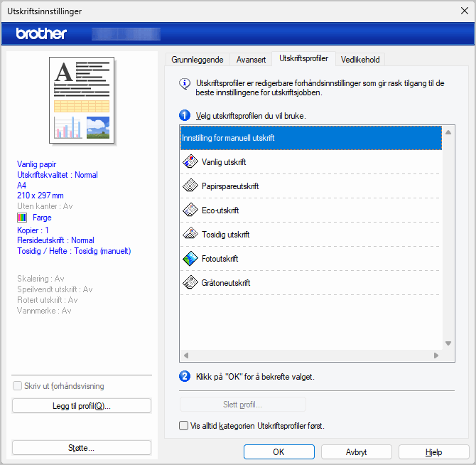Click the page preview thumbnail
The width and height of the screenshot is (476, 465).
point(82,101)
